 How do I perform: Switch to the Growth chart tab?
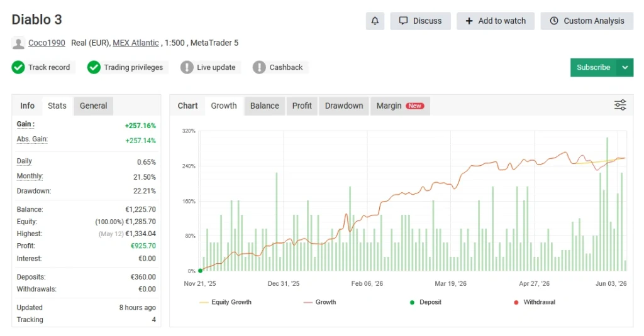pos(224,106)
